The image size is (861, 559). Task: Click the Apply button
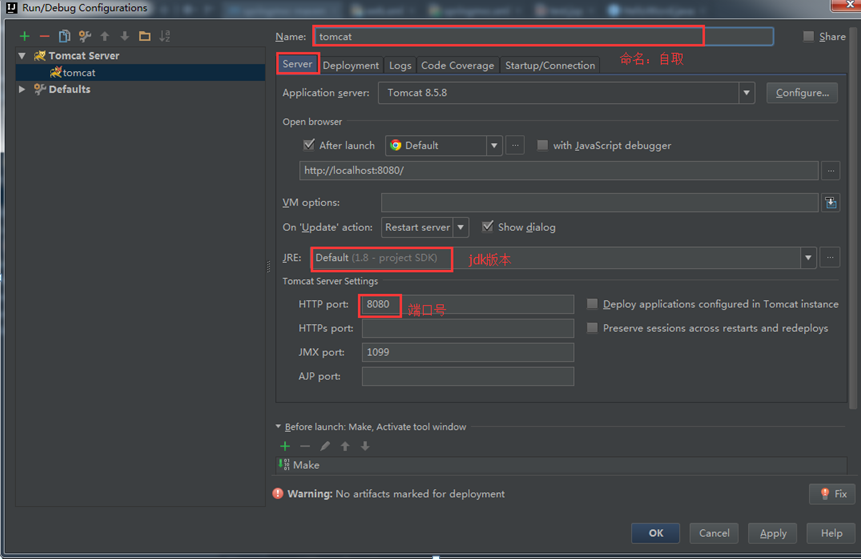[773, 533]
